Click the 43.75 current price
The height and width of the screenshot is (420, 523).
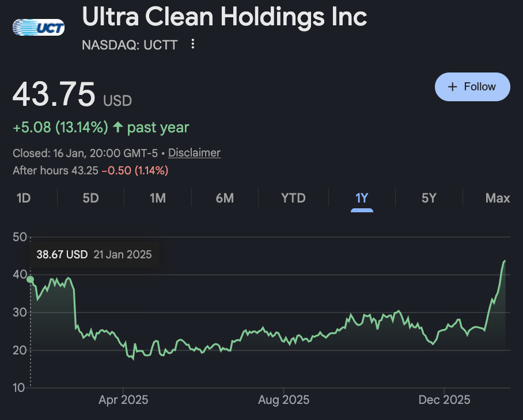pyautogui.click(x=54, y=95)
